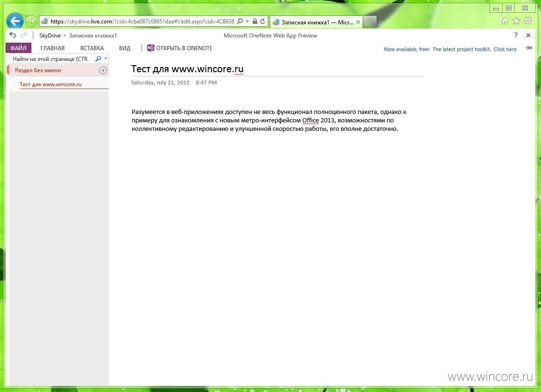Focus the 'Найти на этой странице' search box
Image resolution: width=541 pixels, height=392 pixels.
pyautogui.click(x=52, y=59)
